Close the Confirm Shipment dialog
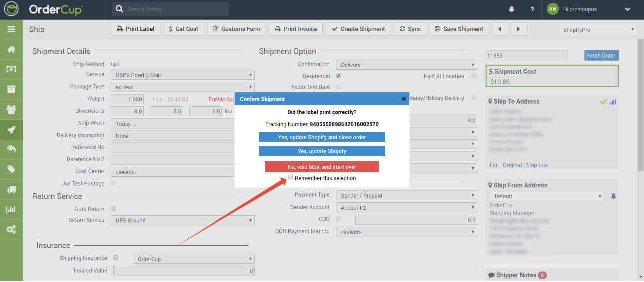The image size is (644, 282). pyautogui.click(x=404, y=99)
